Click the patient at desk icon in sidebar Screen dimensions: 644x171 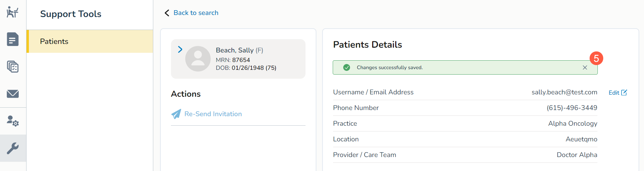point(13,12)
